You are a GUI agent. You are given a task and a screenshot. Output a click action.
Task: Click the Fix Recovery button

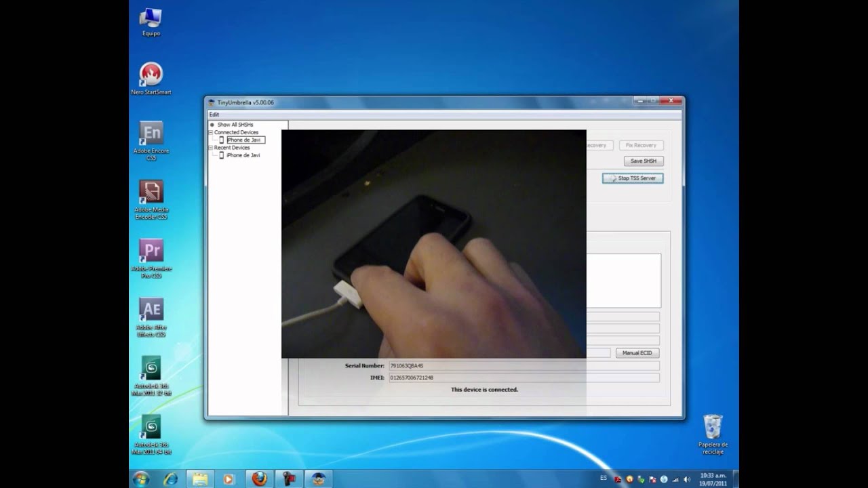pyautogui.click(x=641, y=145)
